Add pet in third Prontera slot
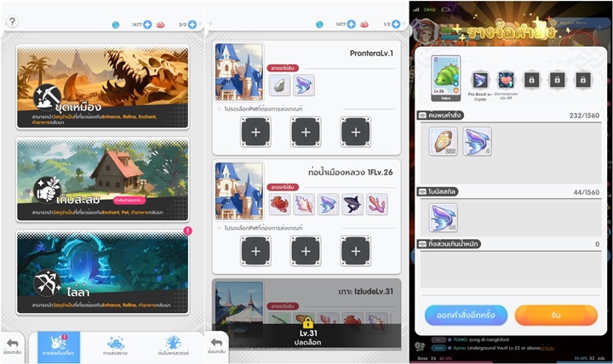This screenshot has height=364, width=613. [x=356, y=132]
